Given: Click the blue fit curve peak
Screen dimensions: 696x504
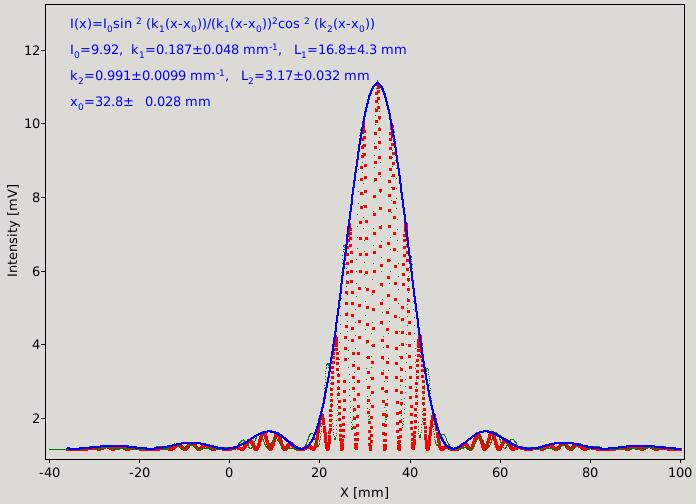Looking at the screenshot, I should 378,83.
